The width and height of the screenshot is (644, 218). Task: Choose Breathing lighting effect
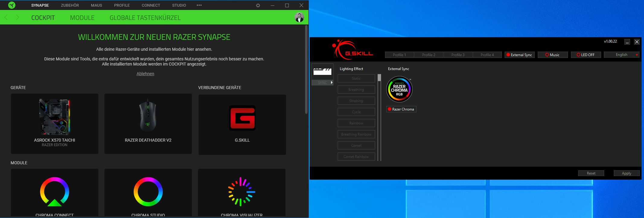coord(356,90)
